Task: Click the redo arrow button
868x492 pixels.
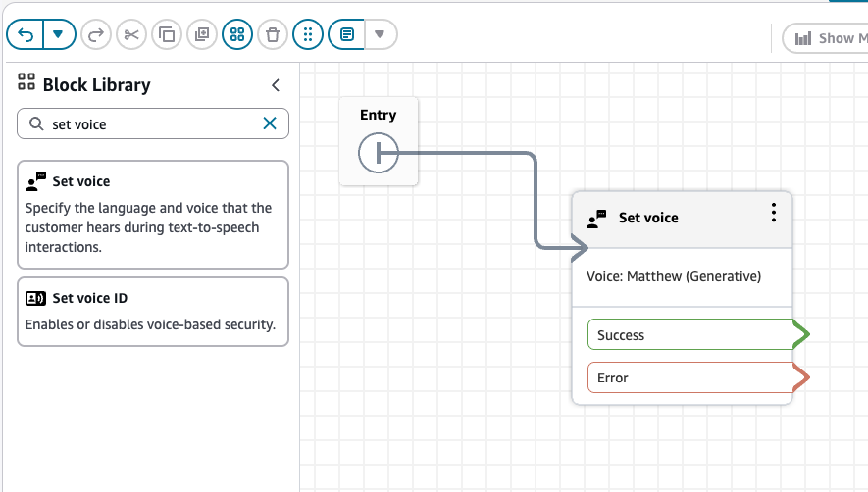Action: pos(95,35)
